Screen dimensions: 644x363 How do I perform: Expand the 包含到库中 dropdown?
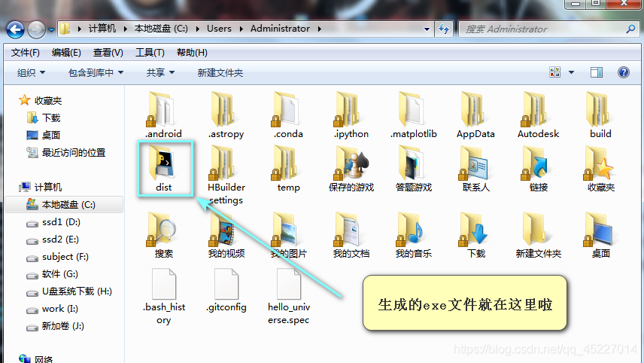click(96, 72)
